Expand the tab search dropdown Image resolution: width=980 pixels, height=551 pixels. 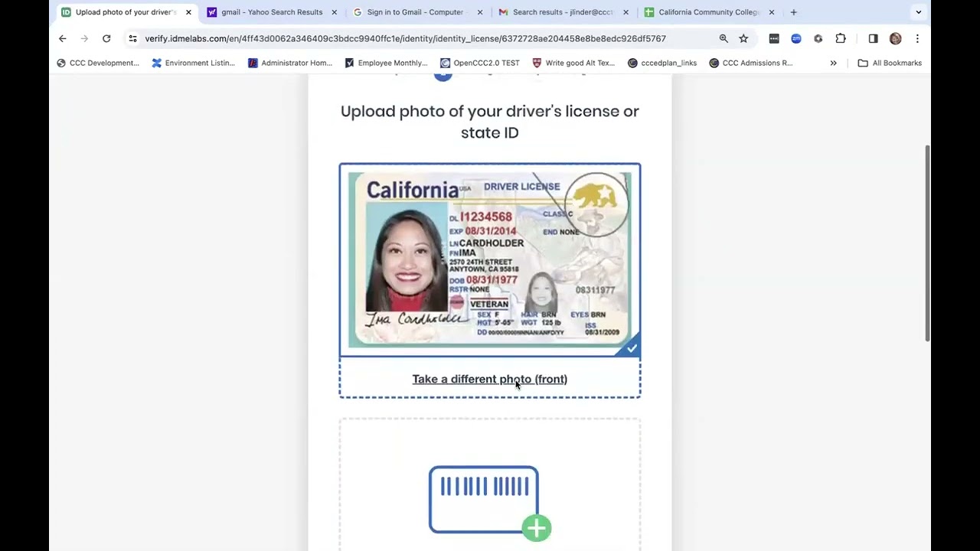click(x=919, y=12)
